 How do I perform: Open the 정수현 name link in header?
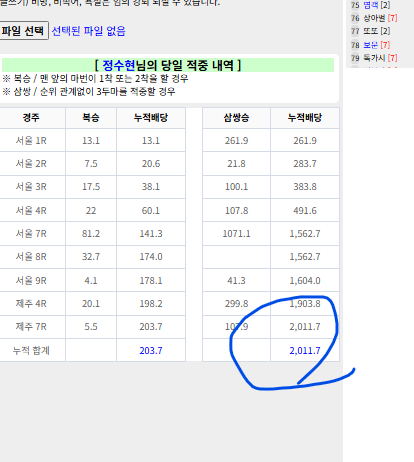[119, 65]
